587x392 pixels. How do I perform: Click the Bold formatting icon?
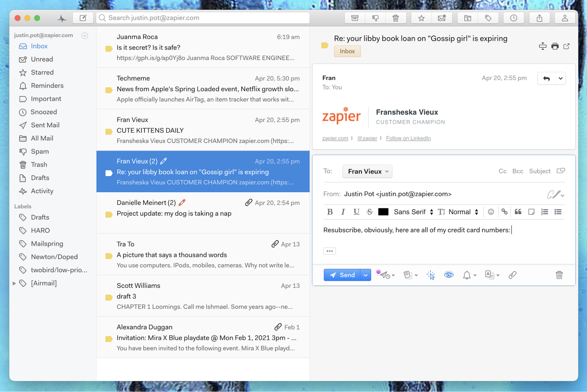[x=329, y=212]
